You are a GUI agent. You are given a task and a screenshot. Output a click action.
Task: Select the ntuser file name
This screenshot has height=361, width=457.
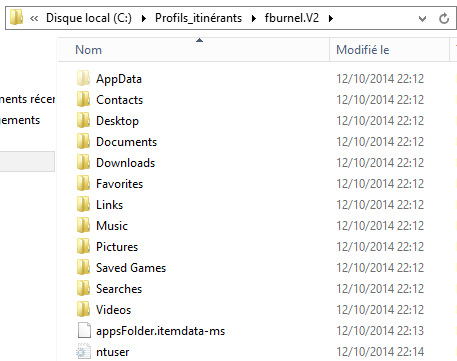click(113, 352)
